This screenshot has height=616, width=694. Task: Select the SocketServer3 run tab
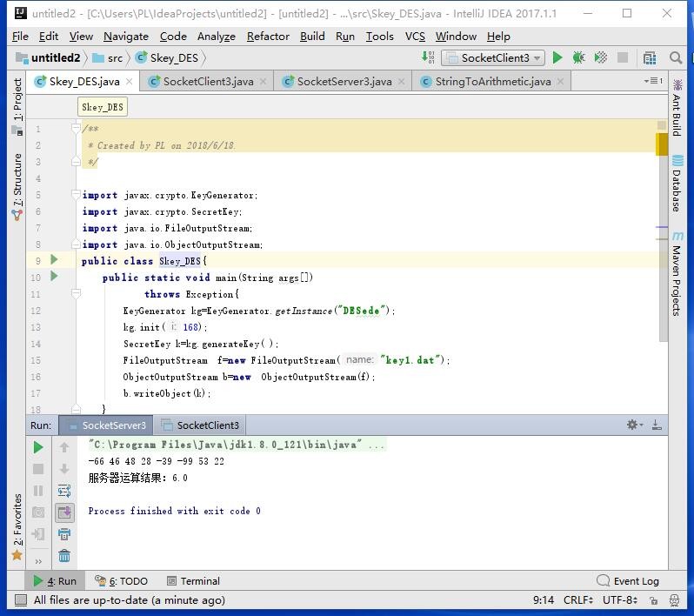coord(106,425)
